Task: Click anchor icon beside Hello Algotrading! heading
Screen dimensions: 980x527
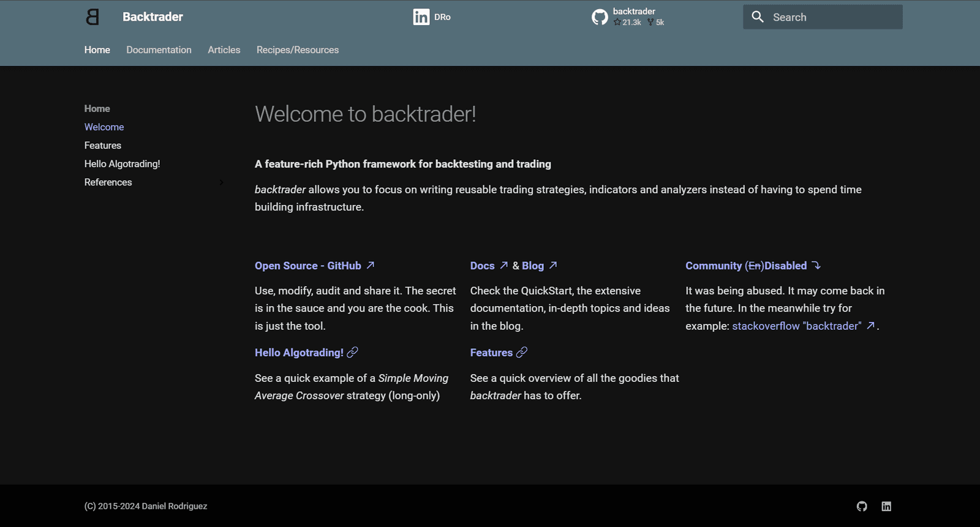Action: point(352,353)
